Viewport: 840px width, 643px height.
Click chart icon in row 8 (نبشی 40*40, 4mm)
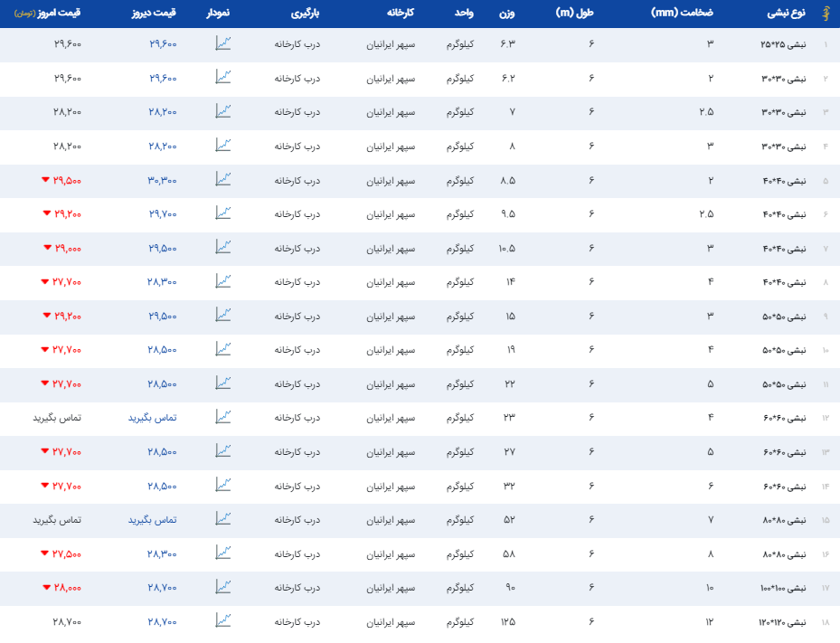click(x=223, y=281)
